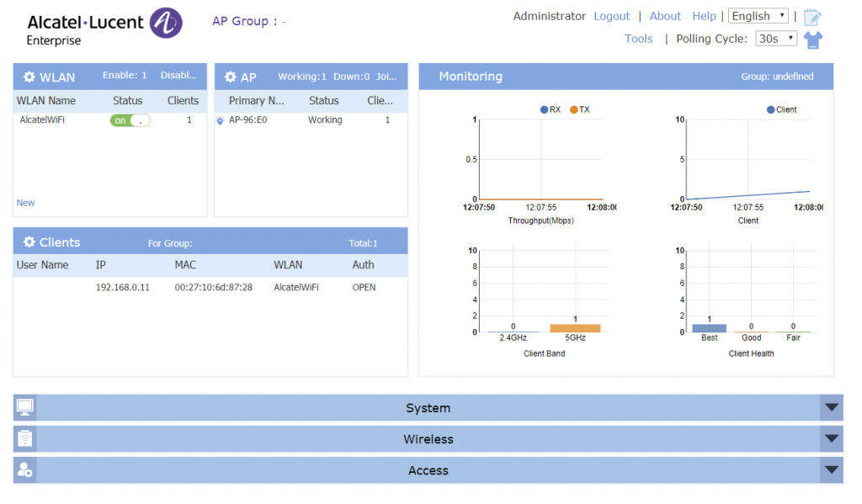
Task: Expand the Access section arrow
Action: [831, 470]
